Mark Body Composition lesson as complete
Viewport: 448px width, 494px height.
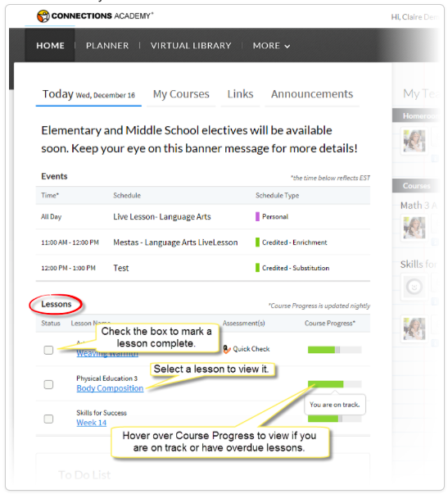tap(48, 384)
